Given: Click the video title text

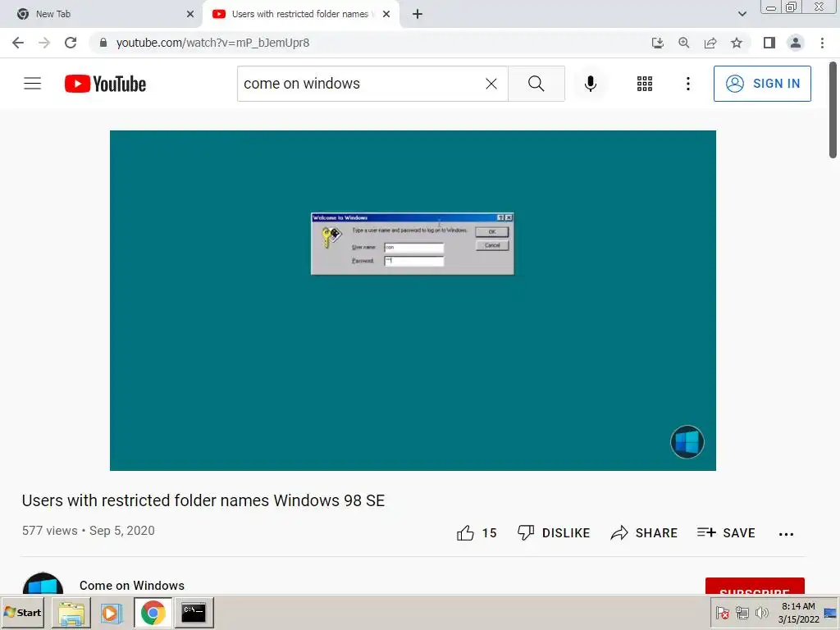Looking at the screenshot, I should point(203,500).
